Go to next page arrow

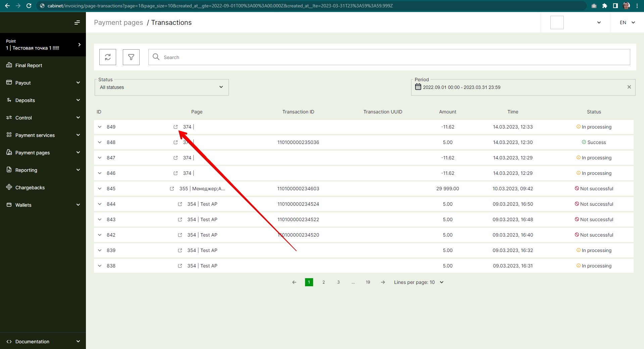(x=383, y=282)
